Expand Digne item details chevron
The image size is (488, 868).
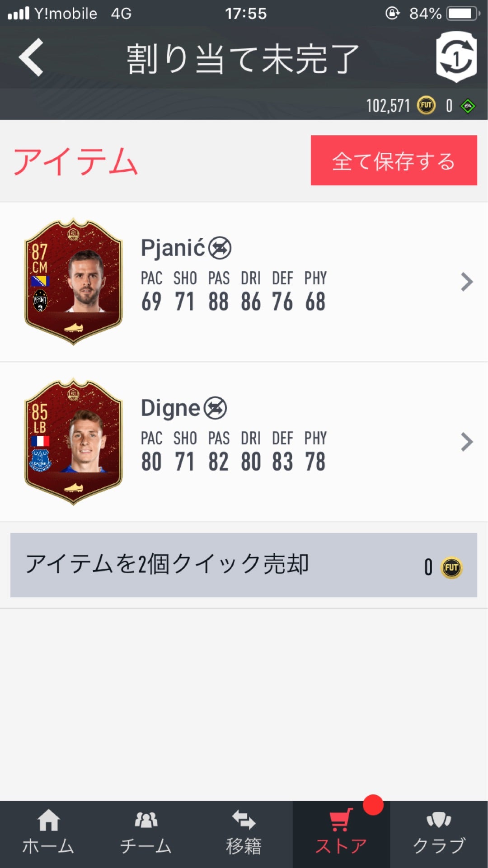click(467, 442)
